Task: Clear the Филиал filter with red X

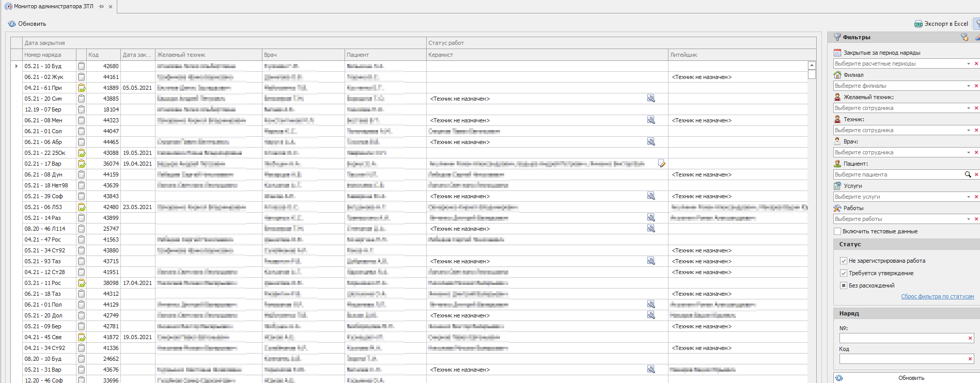Action: (x=976, y=86)
